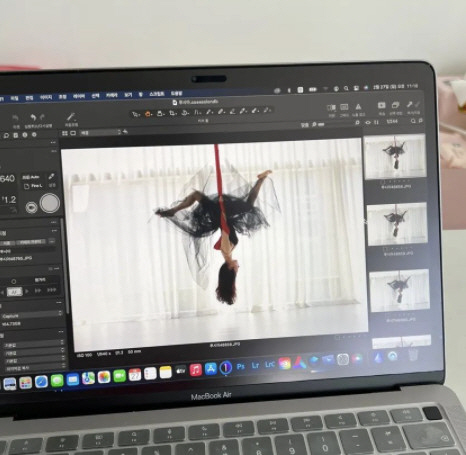Click the Fine L file format setting

[x=34, y=186]
